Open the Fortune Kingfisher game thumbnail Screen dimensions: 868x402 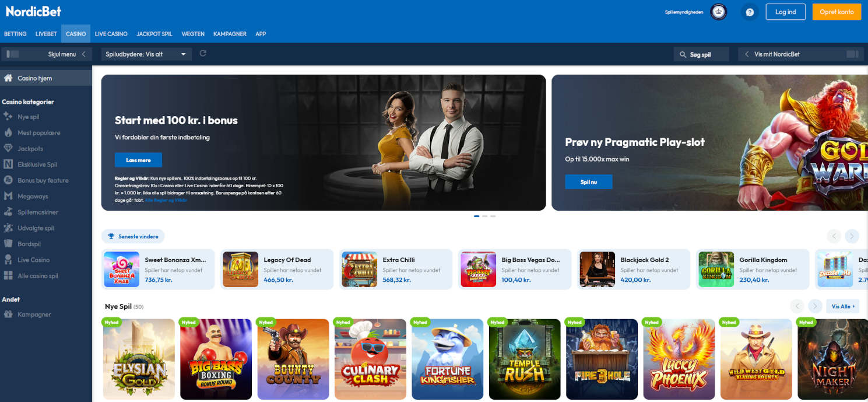point(448,359)
